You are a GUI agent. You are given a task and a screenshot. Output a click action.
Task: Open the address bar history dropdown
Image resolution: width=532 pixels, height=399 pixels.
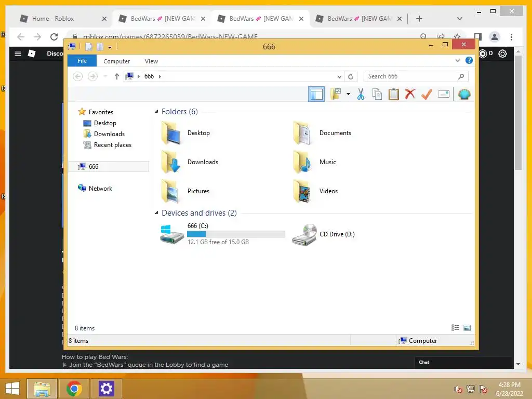tap(339, 76)
